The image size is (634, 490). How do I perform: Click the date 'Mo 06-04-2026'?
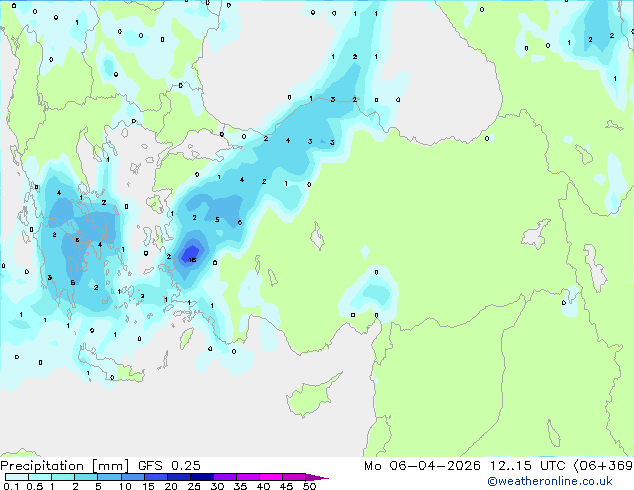point(422,466)
